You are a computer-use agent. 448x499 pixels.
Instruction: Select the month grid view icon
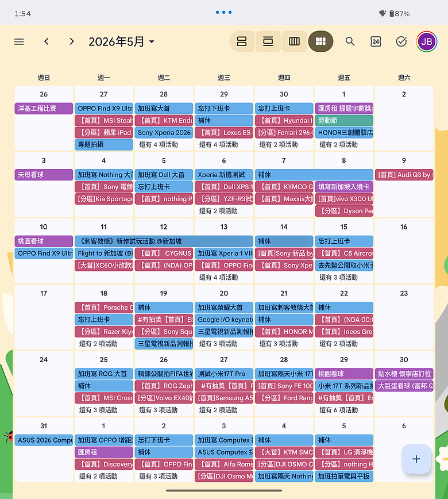[320, 41]
